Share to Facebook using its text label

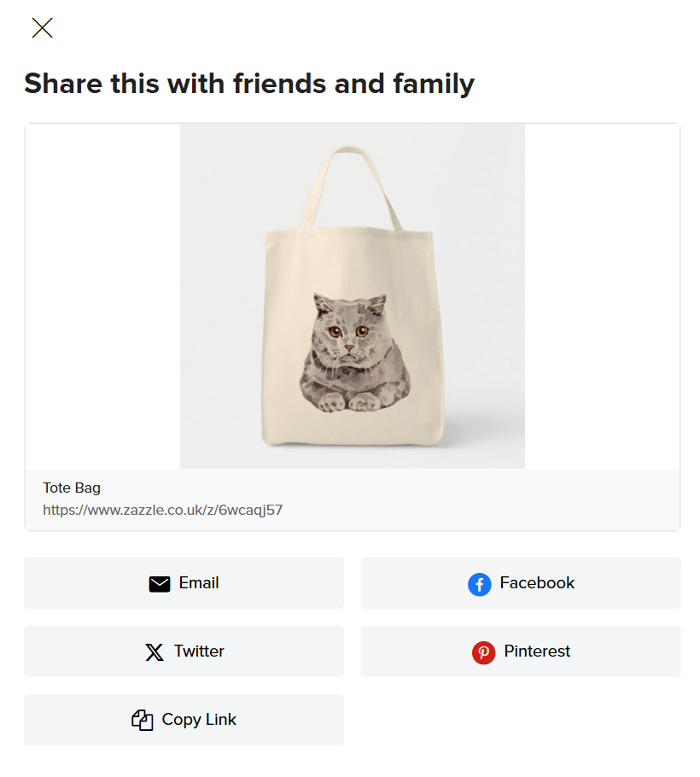point(537,582)
